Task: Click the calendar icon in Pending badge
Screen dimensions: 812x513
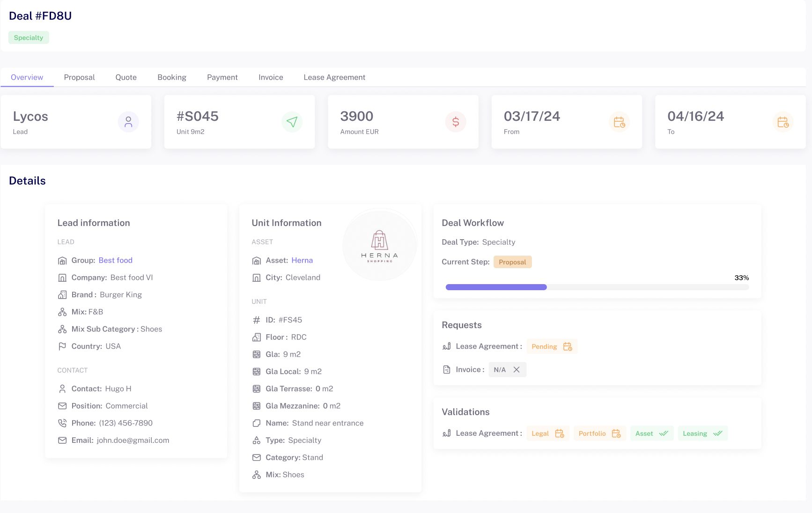Action: [568, 346]
